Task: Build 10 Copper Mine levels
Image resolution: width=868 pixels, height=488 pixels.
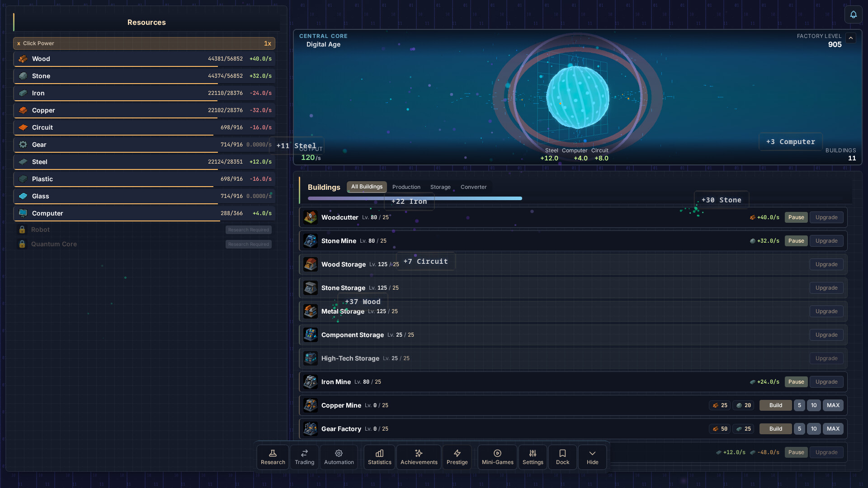Action: (x=814, y=405)
